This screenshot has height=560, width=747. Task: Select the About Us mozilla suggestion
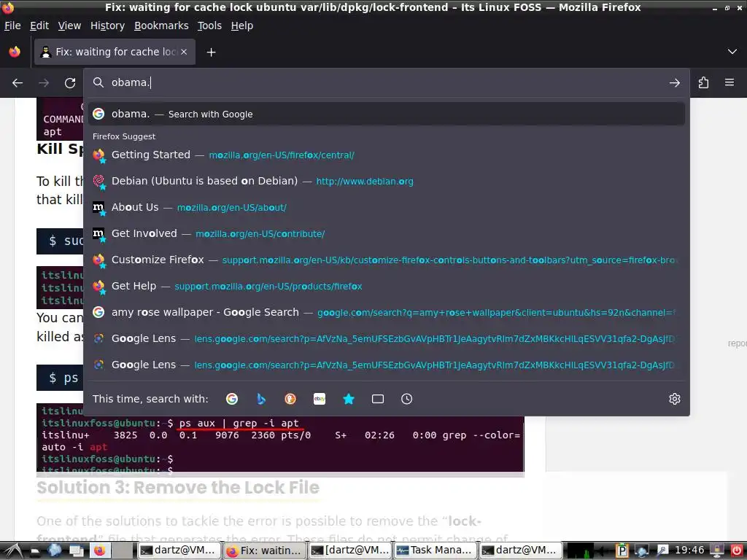pos(387,207)
